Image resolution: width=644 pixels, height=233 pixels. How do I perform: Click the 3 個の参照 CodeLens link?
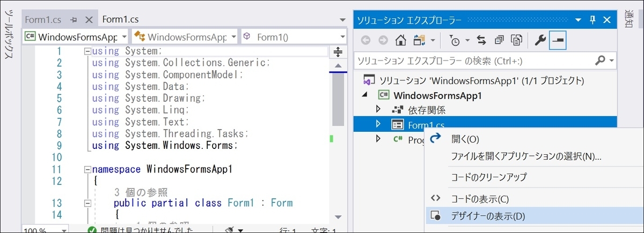141,192
